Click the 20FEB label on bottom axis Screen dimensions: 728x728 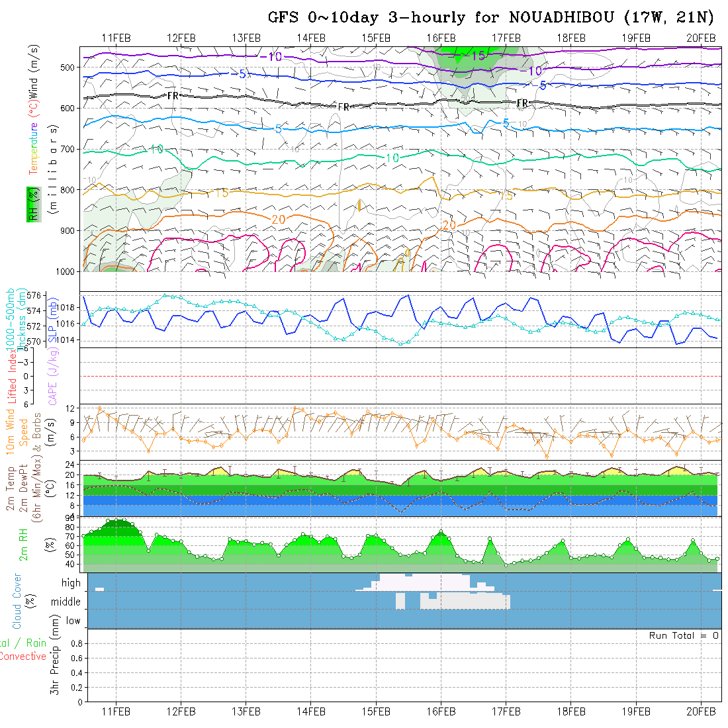click(x=701, y=711)
